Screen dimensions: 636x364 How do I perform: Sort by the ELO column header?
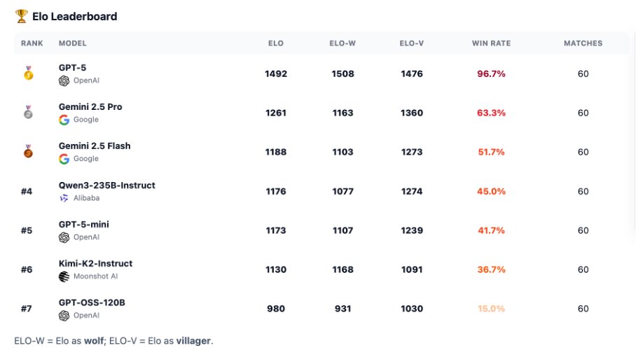point(276,43)
